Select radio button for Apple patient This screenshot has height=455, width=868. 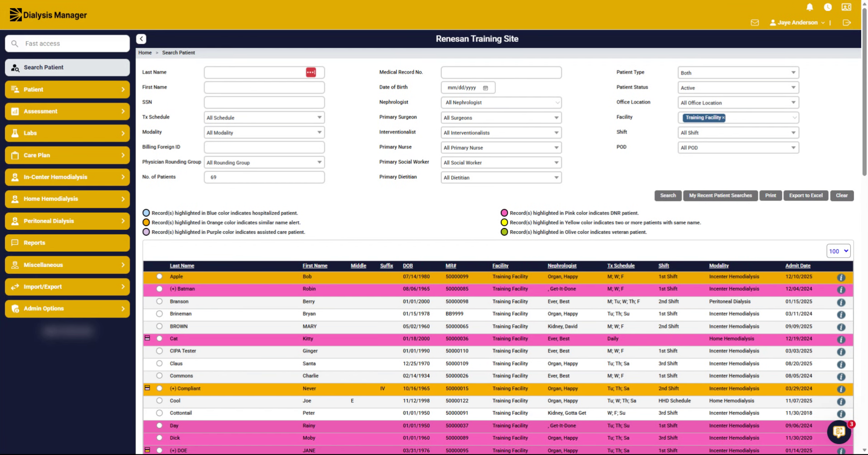[x=159, y=276]
